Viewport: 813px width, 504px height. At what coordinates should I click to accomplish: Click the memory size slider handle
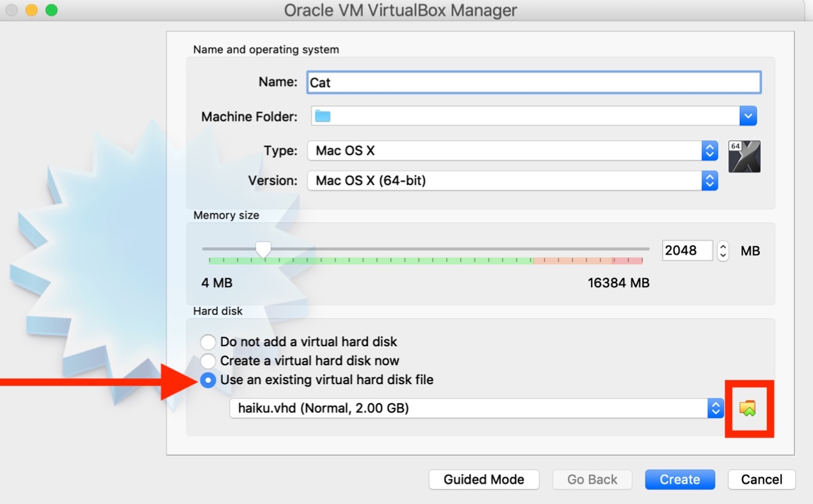(263, 250)
